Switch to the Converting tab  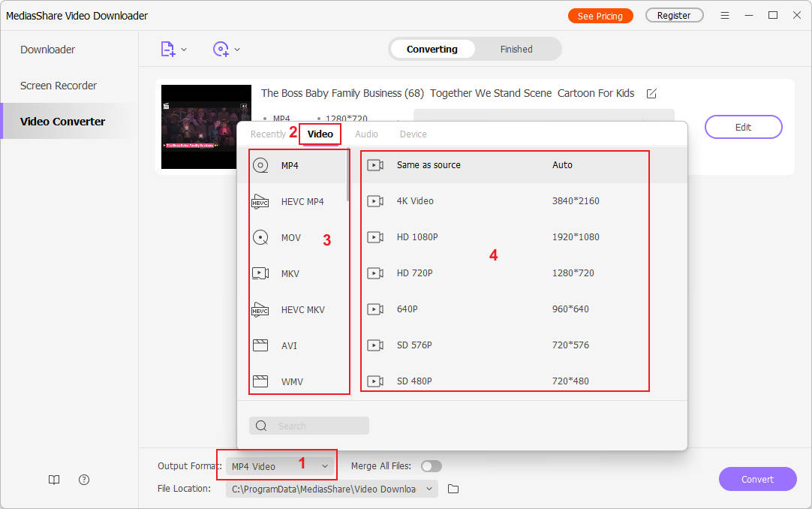432,50
